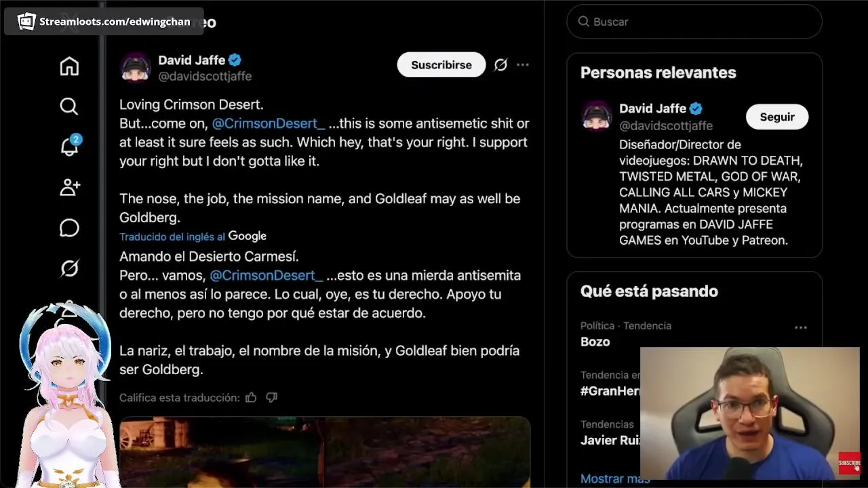Open the Home icon in sidebar
Viewport: 868px width, 488px height.
coord(69,66)
